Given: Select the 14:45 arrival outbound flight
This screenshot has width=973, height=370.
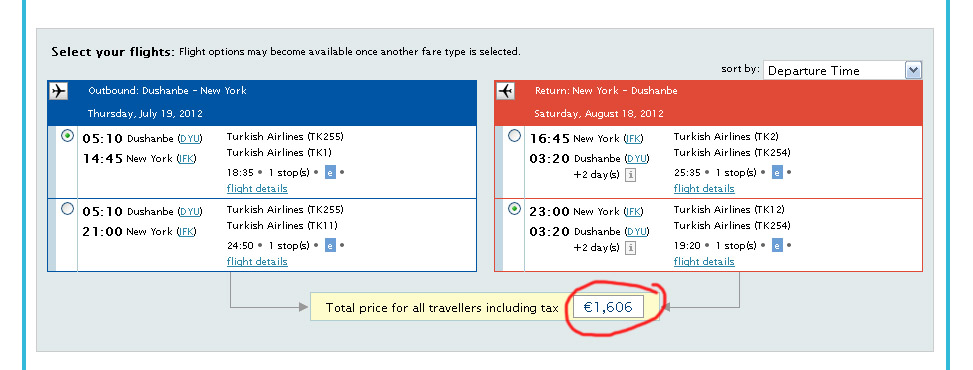Looking at the screenshot, I should tap(68, 136).
